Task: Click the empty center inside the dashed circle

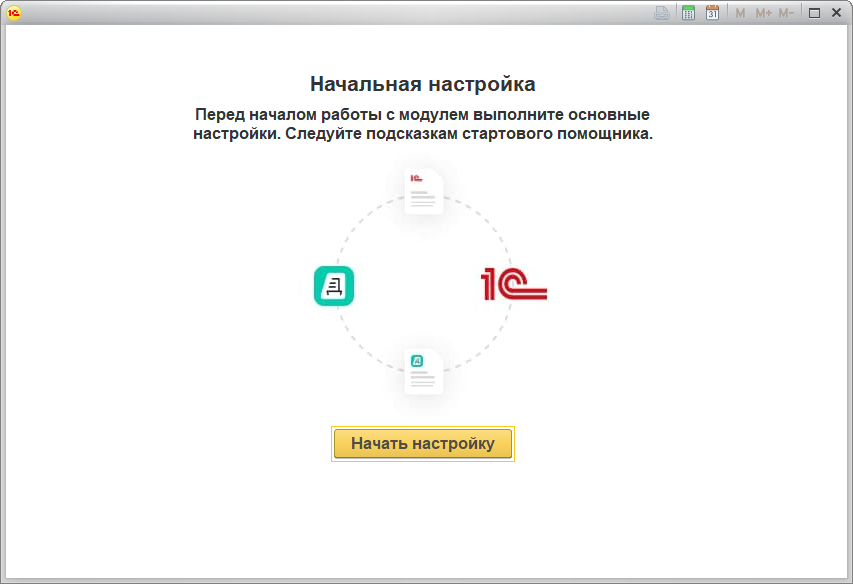Action: pyautogui.click(x=423, y=285)
